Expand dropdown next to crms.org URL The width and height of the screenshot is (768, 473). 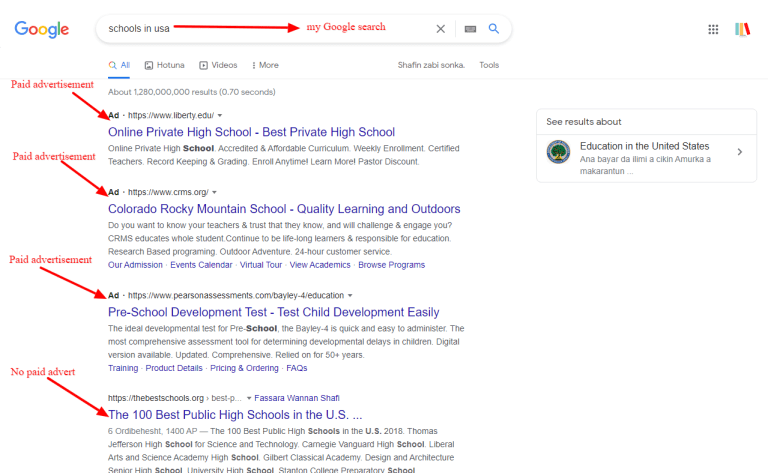point(215,192)
